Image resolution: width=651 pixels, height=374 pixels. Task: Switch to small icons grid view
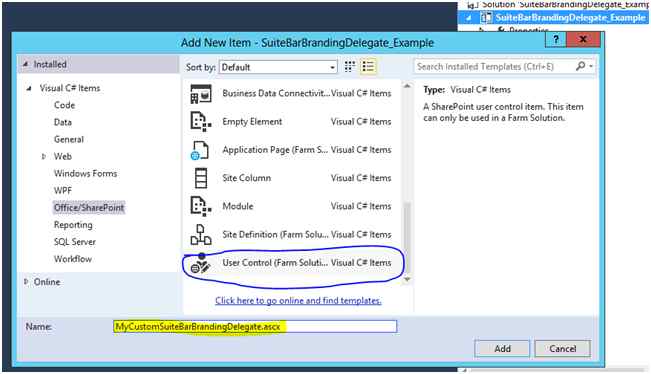click(x=350, y=66)
